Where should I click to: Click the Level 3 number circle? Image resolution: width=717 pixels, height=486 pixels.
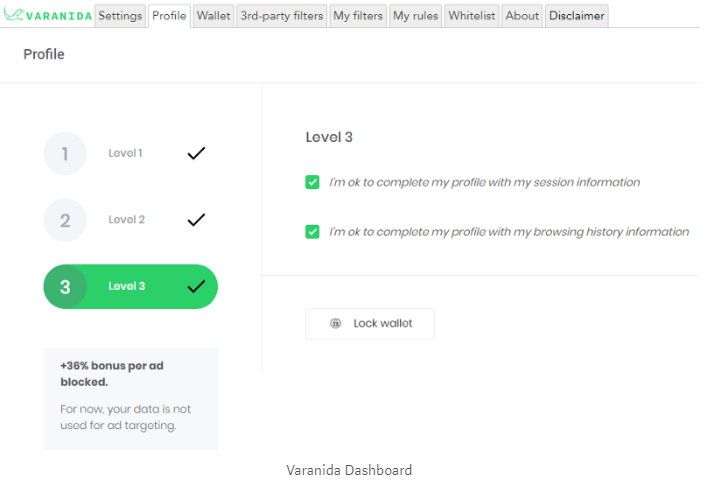pos(65,287)
